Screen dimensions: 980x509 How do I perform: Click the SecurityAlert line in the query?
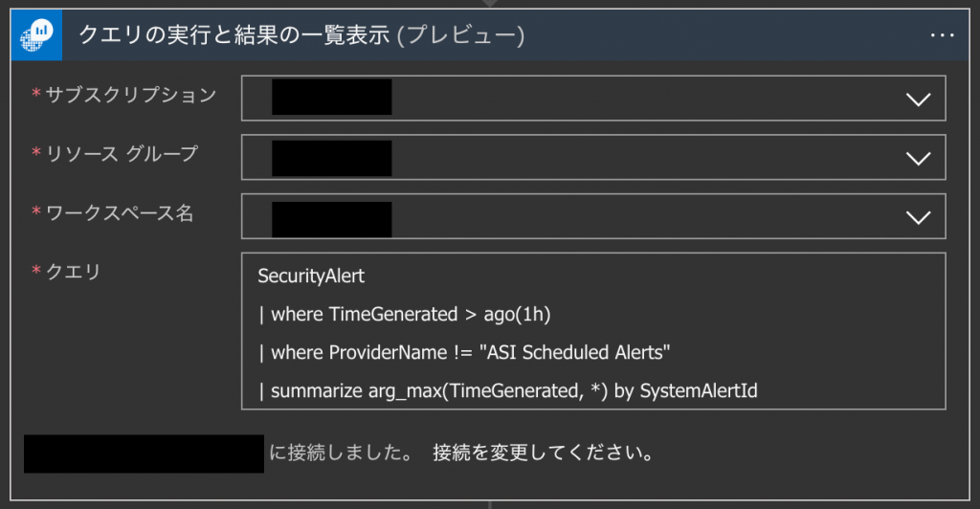pyautogui.click(x=311, y=277)
